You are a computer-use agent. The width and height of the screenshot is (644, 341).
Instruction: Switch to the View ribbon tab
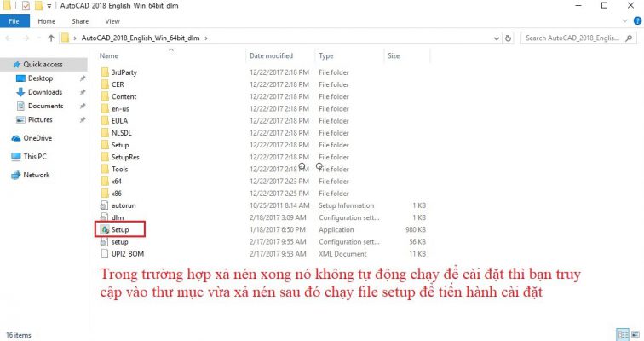click(x=110, y=20)
